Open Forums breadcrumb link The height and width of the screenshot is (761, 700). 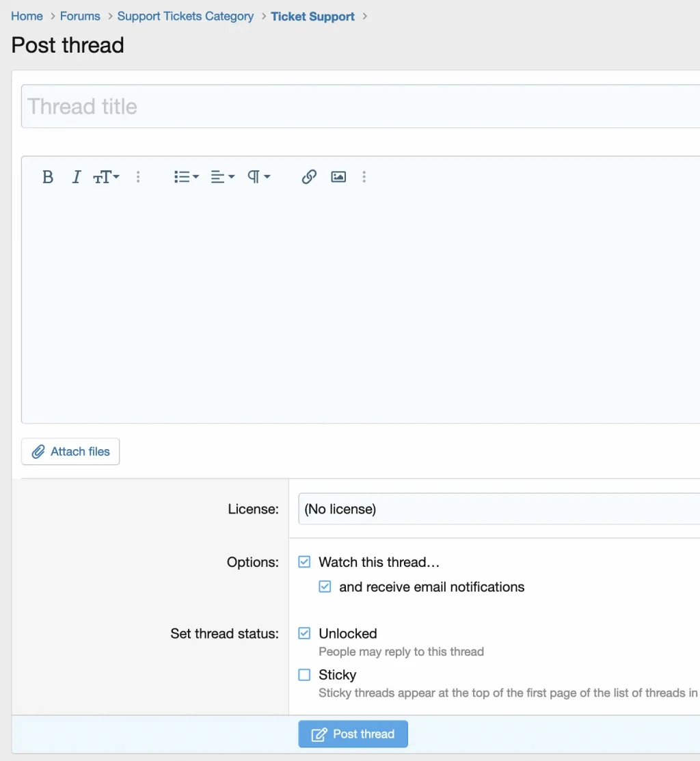click(80, 16)
